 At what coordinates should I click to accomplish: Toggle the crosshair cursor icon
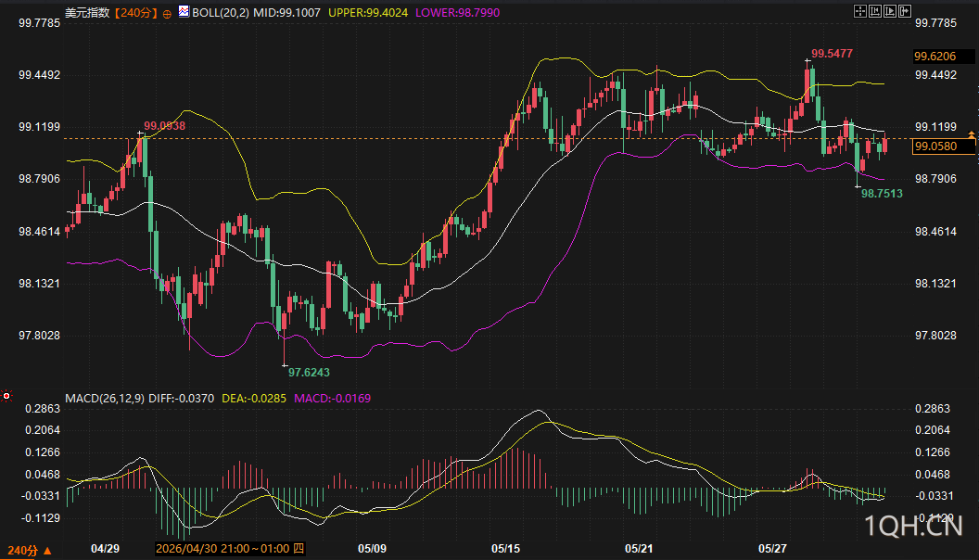(x=859, y=11)
